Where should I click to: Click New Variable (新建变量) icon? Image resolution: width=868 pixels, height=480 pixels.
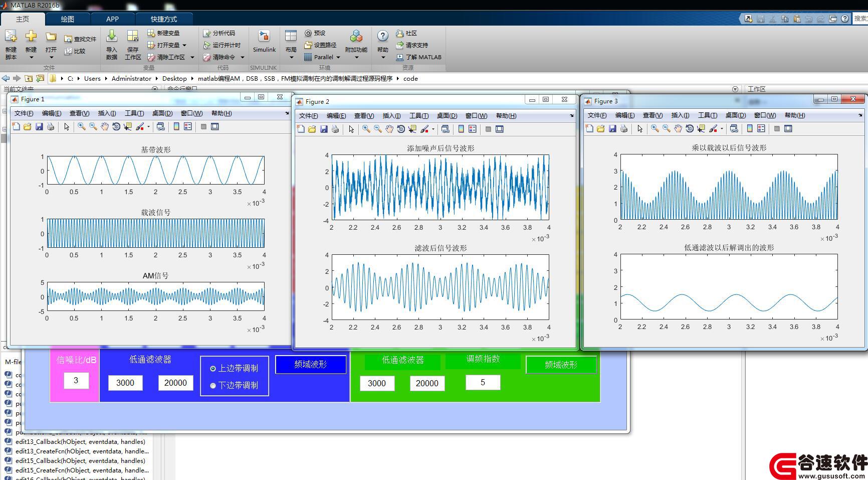pos(151,33)
